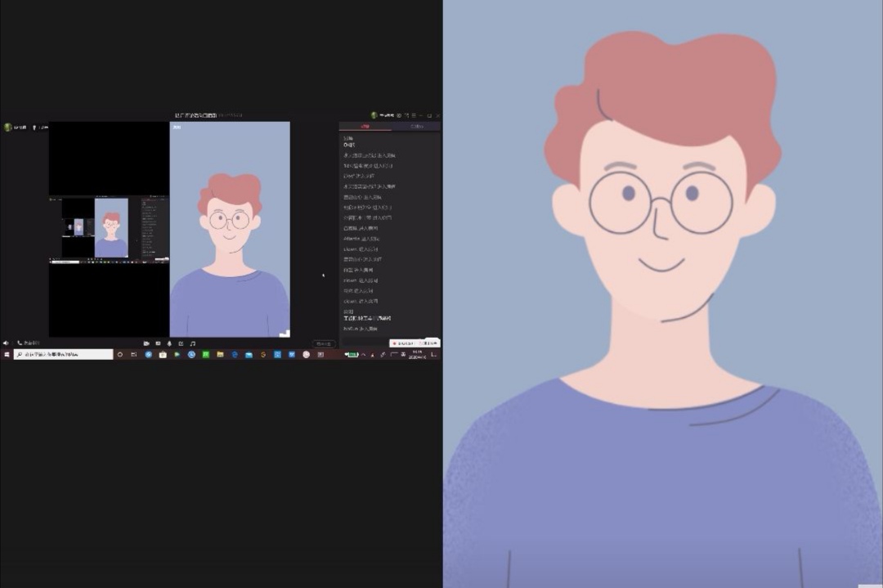Toggle the camera icon in meeting controls
Screen dimensions: 883x588
[x=146, y=343]
